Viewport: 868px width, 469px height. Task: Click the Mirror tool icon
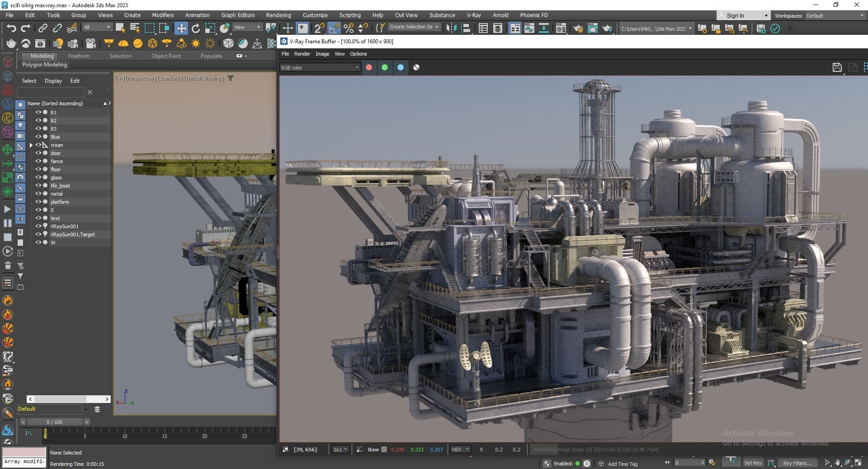coord(451,28)
